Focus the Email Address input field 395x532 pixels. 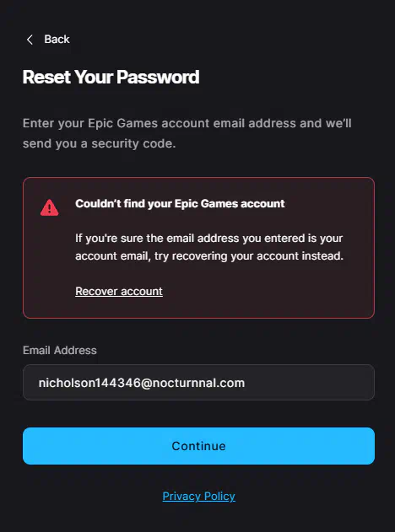click(x=198, y=383)
